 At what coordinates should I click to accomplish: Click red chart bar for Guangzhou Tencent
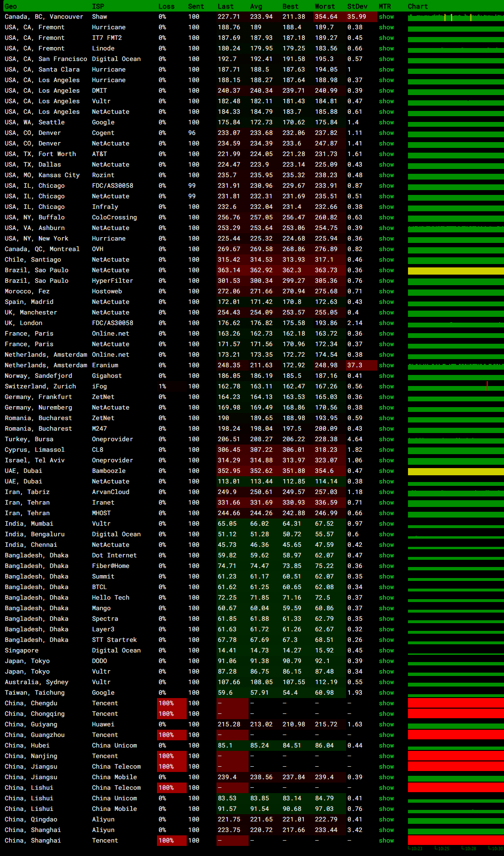coord(456,735)
